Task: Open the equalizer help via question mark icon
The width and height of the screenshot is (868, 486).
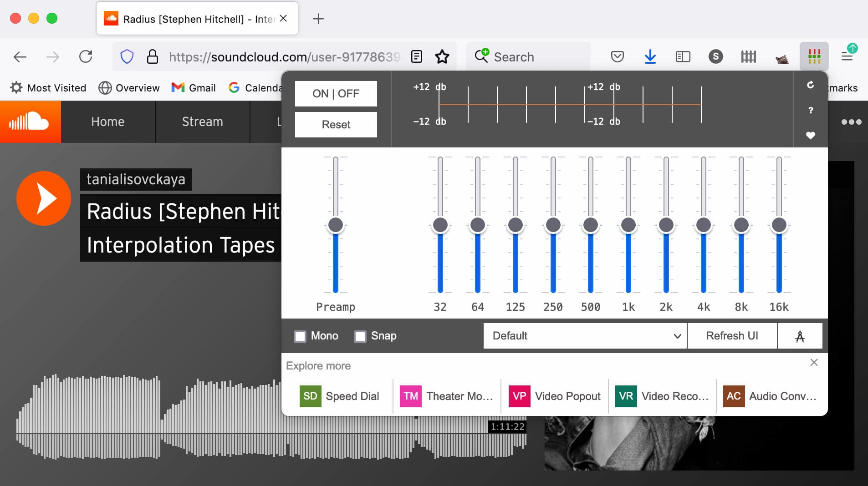Action: (811, 110)
